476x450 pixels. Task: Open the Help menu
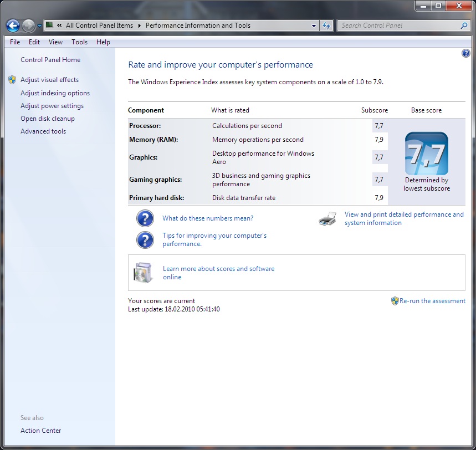(x=103, y=42)
